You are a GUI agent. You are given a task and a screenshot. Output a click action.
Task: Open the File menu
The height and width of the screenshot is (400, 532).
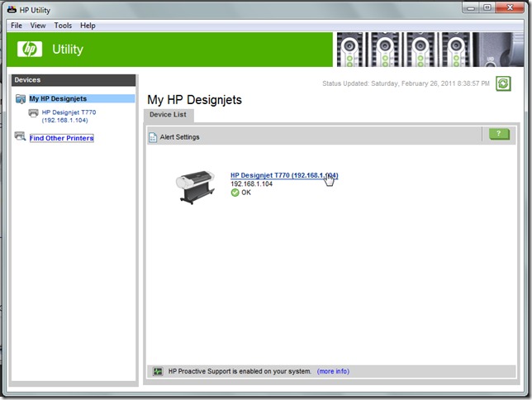pos(17,26)
